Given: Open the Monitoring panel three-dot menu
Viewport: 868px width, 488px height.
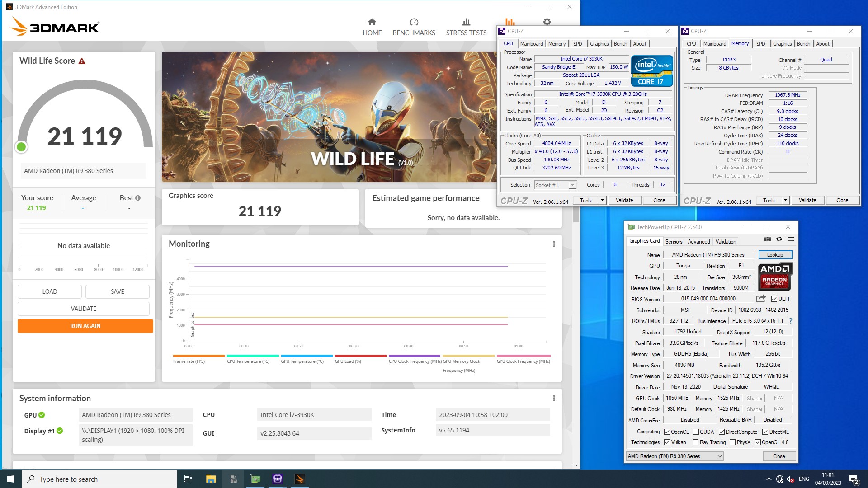Looking at the screenshot, I should [x=554, y=244].
